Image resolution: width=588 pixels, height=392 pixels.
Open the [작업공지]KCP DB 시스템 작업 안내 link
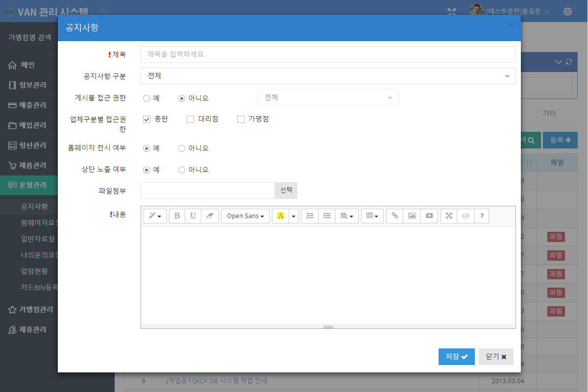coord(217,381)
